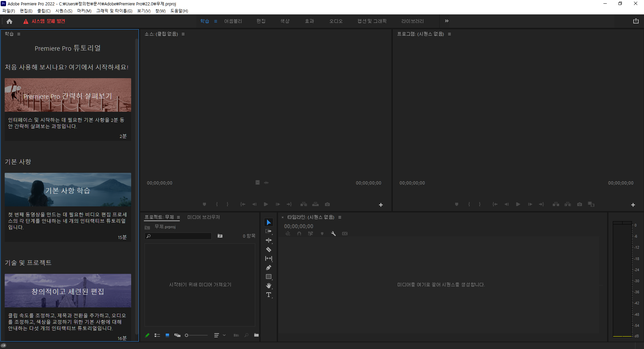Open the 그래픽 및 타이틀(G) menu

pos(114,11)
